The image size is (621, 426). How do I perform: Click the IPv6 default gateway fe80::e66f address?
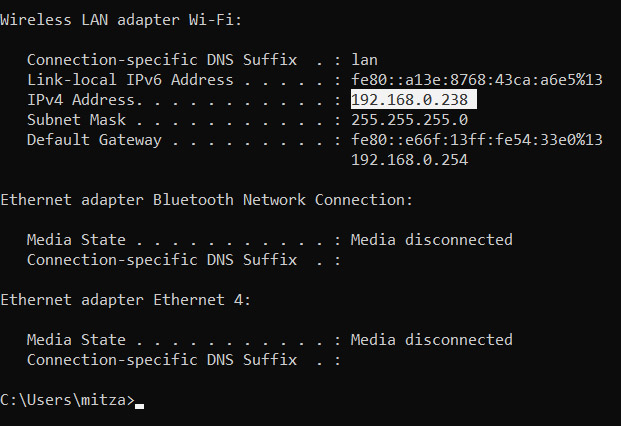point(477,140)
